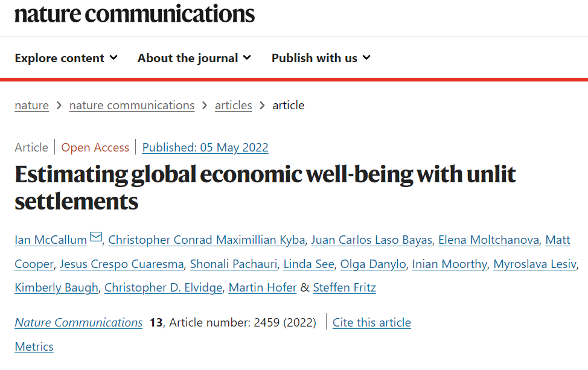588x370 pixels.
Task: Open Shonali Pachauri author details
Action: click(x=234, y=264)
